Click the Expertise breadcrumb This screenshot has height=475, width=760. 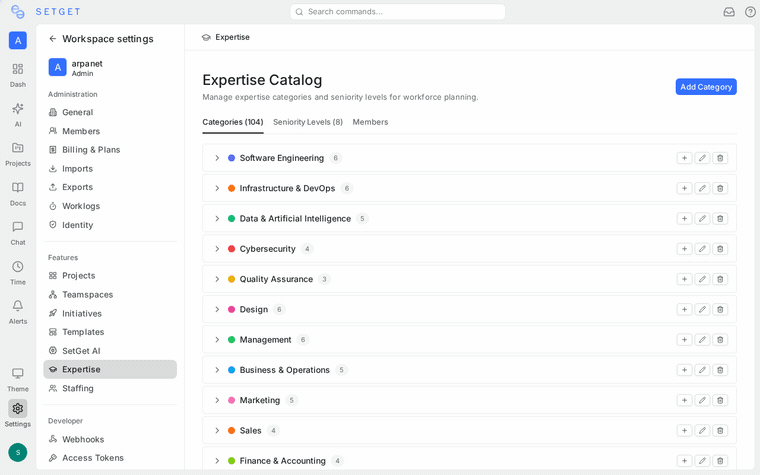coord(226,37)
